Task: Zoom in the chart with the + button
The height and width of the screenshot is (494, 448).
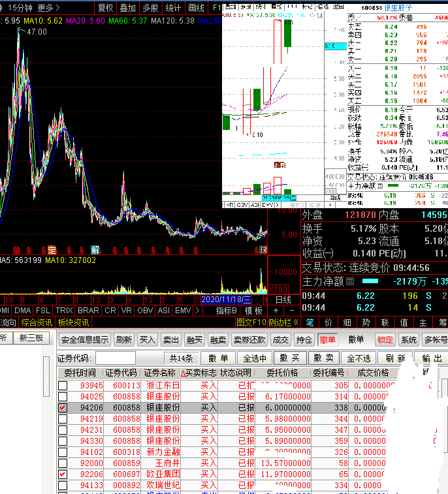Action: (276, 311)
